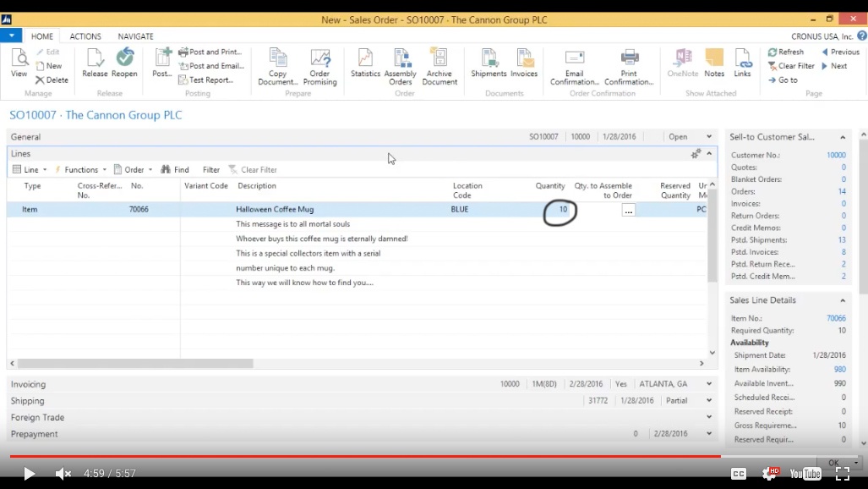
Task: Click Filter in Lines toolbar
Action: [211, 170]
